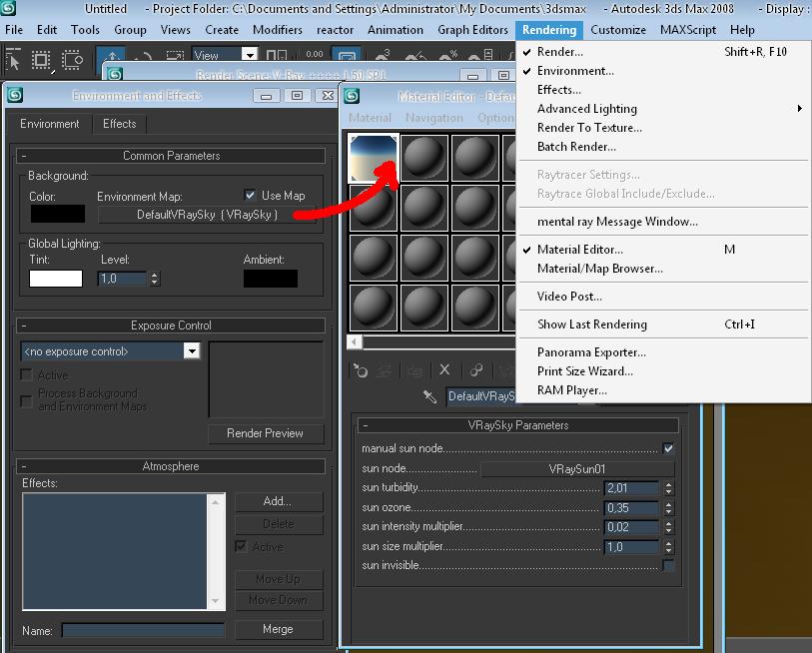Click Reset Map (X) icon in Material Editor
This screenshot has height=653, width=812.
pos(444,369)
